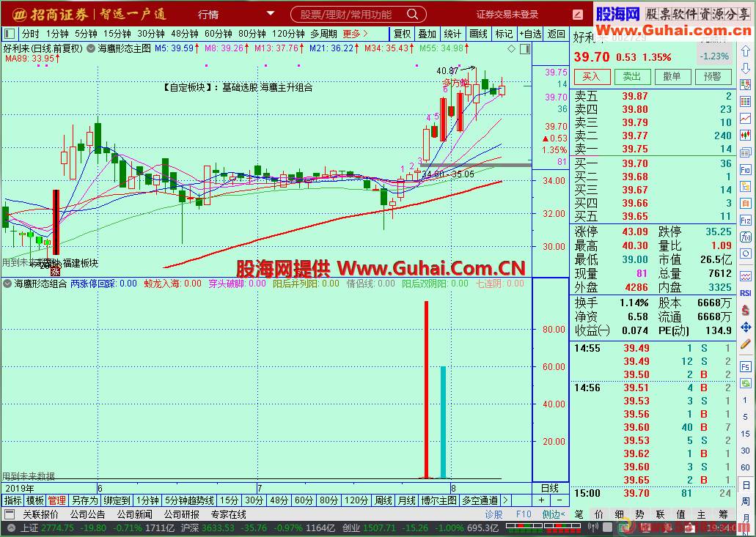
Task: Click the up arrow icon in right sidebar
Action: [x=746, y=51]
